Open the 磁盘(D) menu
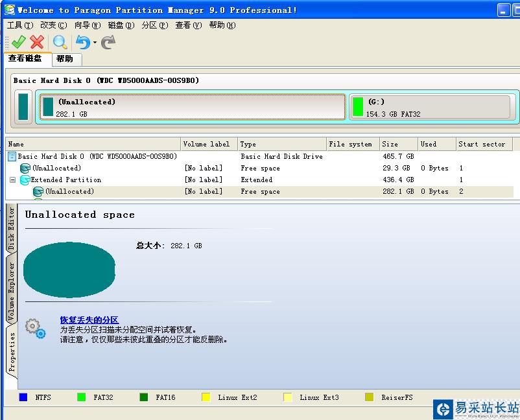This screenshot has width=520, height=420. pos(121,25)
